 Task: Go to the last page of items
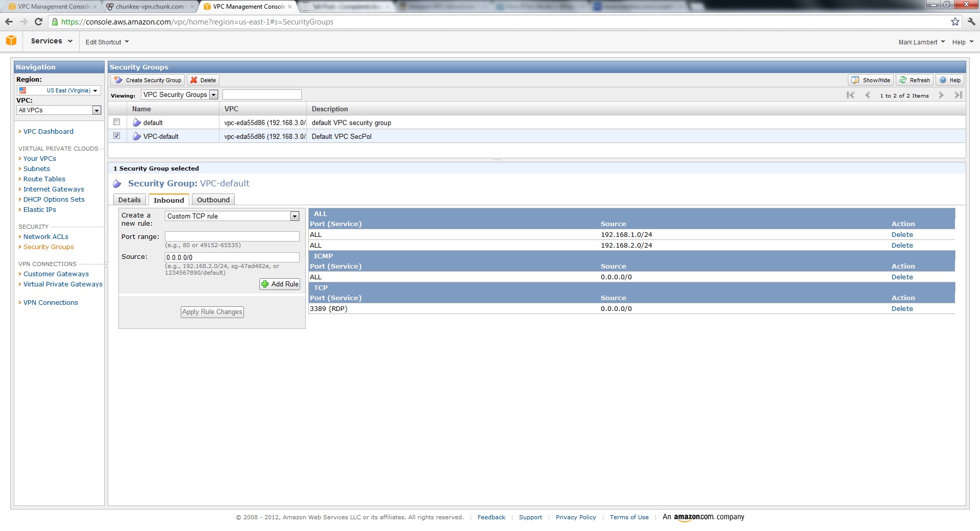[x=958, y=95]
